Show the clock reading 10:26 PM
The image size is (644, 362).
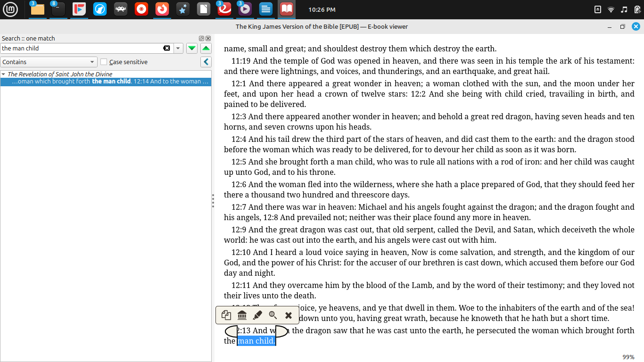pyautogui.click(x=322, y=9)
